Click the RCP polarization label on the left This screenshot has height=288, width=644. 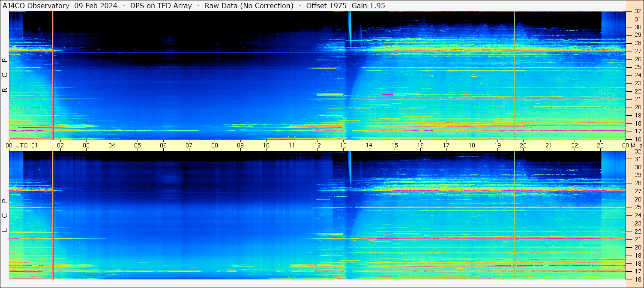(x=5, y=75)
